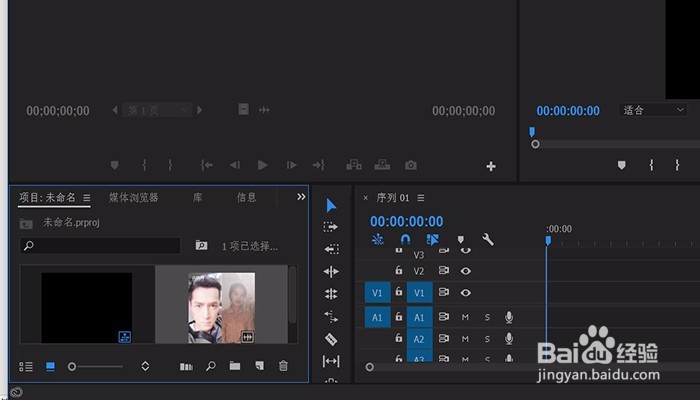Switch to the Libraries (库) tab
This screenshot has width=700, height=400.
tap(198, 197)
